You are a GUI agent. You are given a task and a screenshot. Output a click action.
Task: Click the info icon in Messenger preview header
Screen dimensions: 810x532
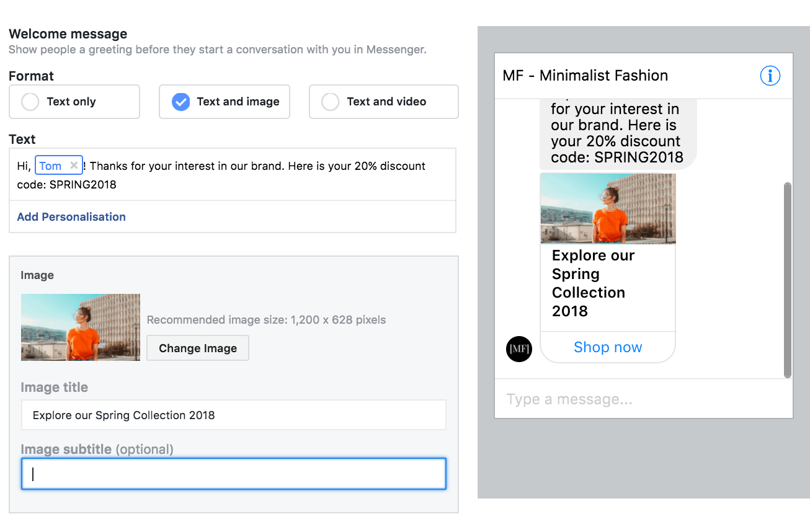[x=770, y=76]
